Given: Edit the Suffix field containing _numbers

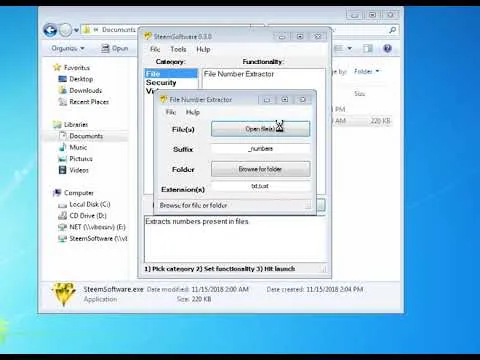Looking at the screenshot, I should 260,149.
